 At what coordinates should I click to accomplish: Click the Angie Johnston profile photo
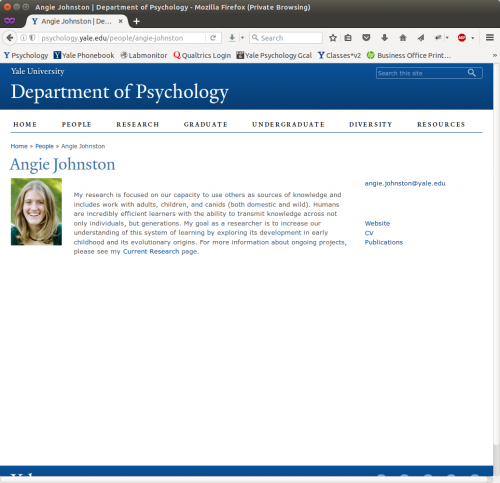(36, 212)
